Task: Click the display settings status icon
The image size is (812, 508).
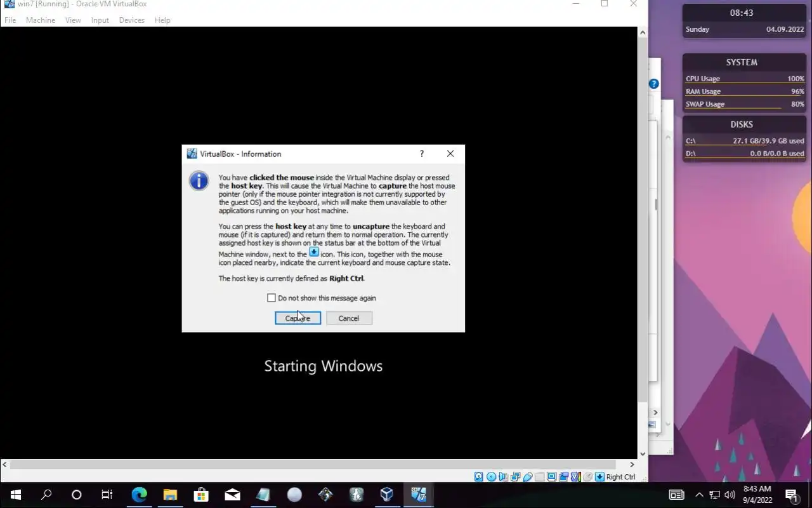Action: point(551,477)
